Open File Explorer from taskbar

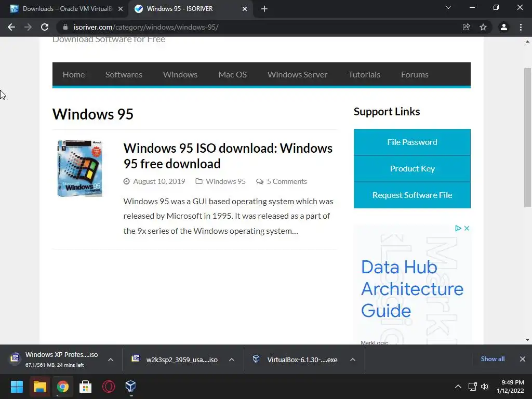point(39,387)
